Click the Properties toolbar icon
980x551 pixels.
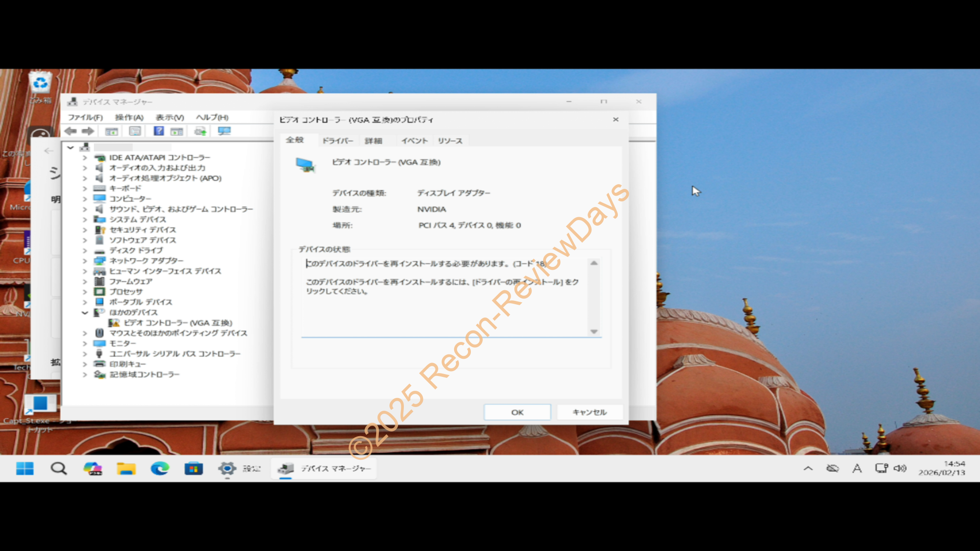[x=135, y=131]
